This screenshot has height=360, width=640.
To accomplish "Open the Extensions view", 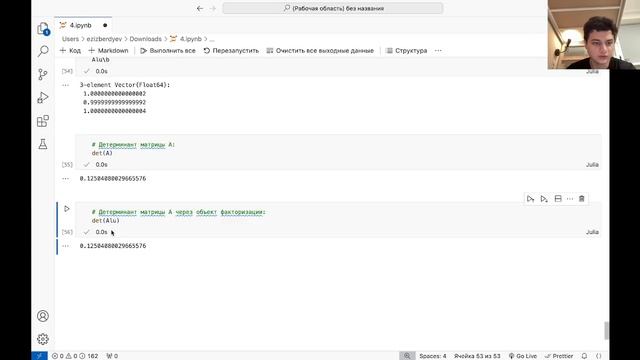I will coord(43,121).
